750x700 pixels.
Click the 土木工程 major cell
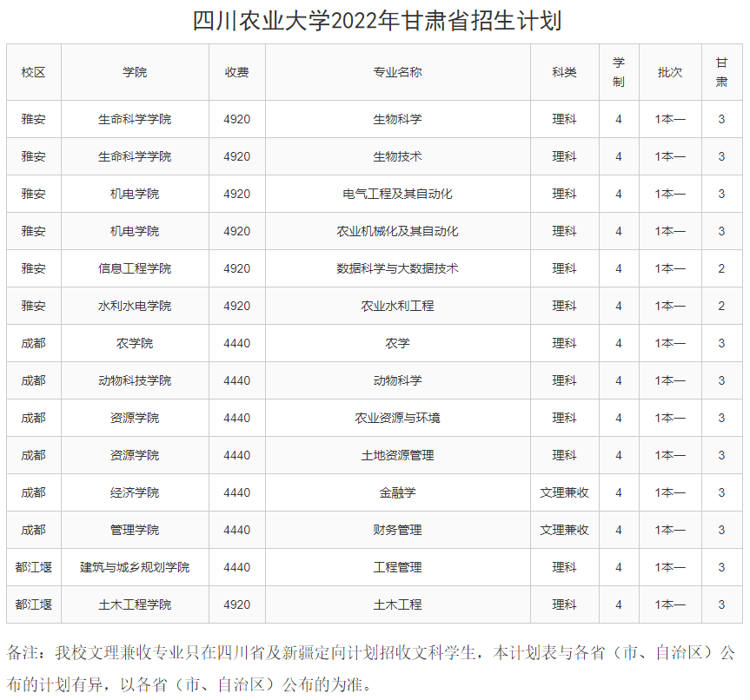[397, 604]
